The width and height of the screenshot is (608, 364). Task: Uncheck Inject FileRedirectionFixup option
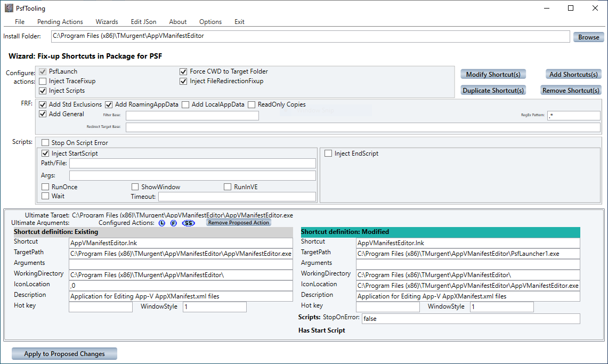coord(183,81)
